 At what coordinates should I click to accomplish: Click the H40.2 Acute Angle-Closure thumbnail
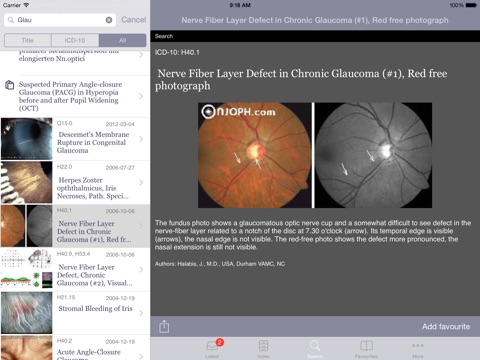point(26,348)
